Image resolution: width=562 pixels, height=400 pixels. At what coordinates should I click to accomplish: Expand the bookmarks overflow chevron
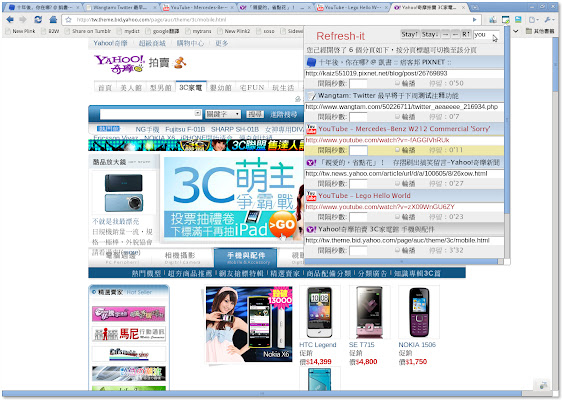tap(516, 31)
